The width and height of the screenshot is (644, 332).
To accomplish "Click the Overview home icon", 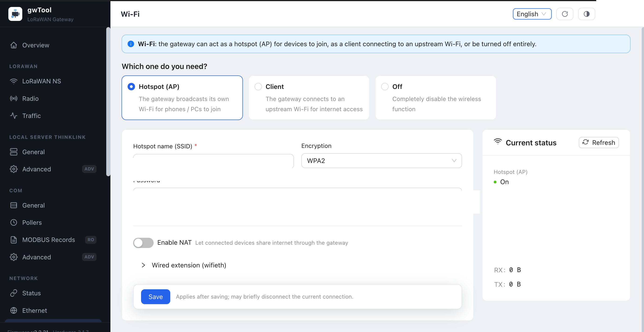I will [x=14, y=45].
